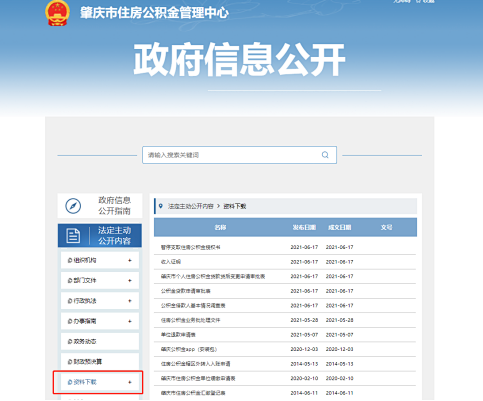Screen dimensions: 483x401
Task: Open the 法定主动公开内容 section
Action: 100,236
